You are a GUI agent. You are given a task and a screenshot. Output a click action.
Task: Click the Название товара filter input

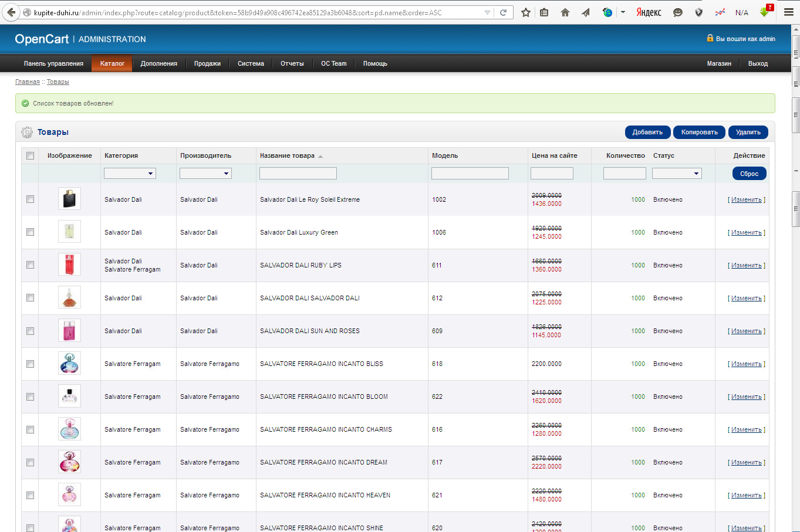(298, 173)
